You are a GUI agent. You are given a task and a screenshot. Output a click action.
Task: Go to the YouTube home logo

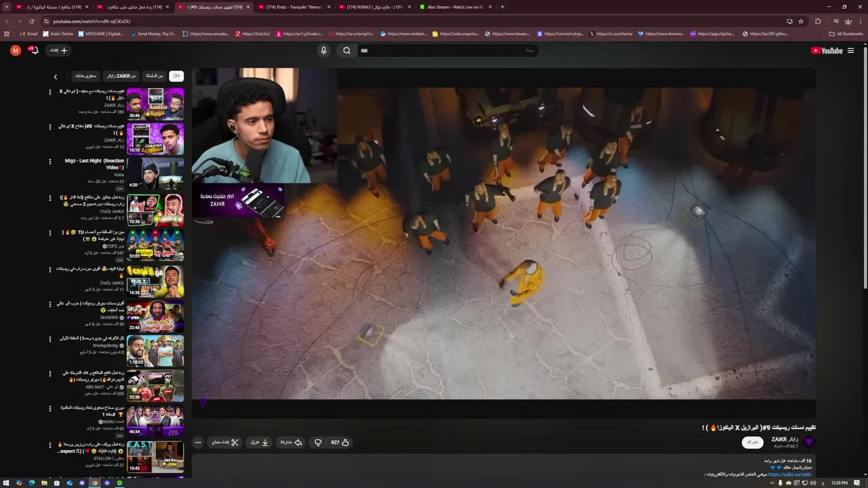827,50
